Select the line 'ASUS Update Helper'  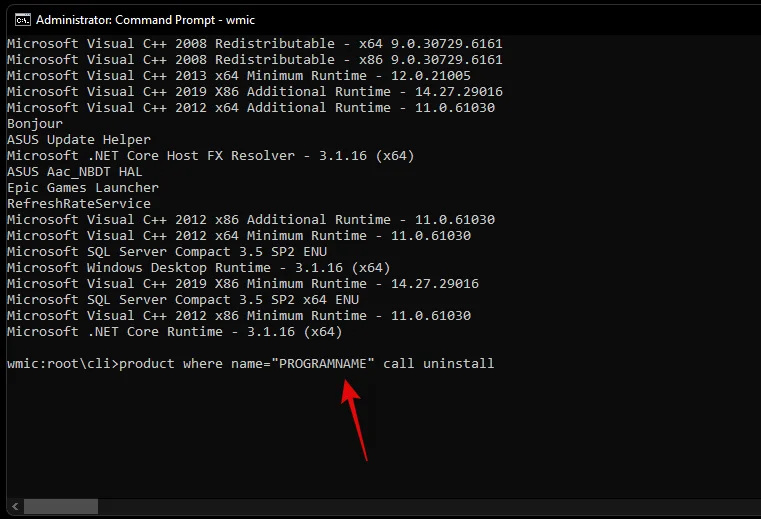(x=79, y=140)
